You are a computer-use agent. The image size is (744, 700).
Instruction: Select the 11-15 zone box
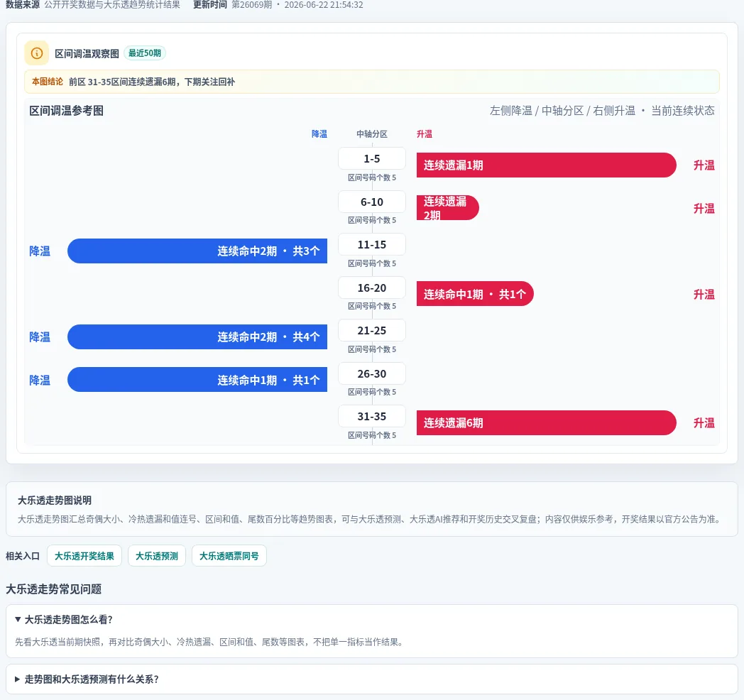tap(372, 244)
